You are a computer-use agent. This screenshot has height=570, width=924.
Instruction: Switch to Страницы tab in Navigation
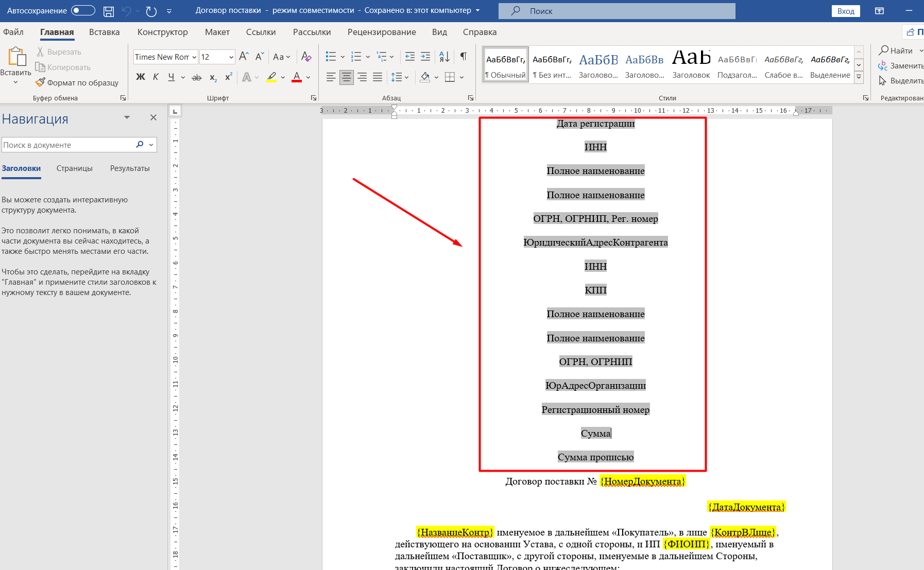point(75,168)
